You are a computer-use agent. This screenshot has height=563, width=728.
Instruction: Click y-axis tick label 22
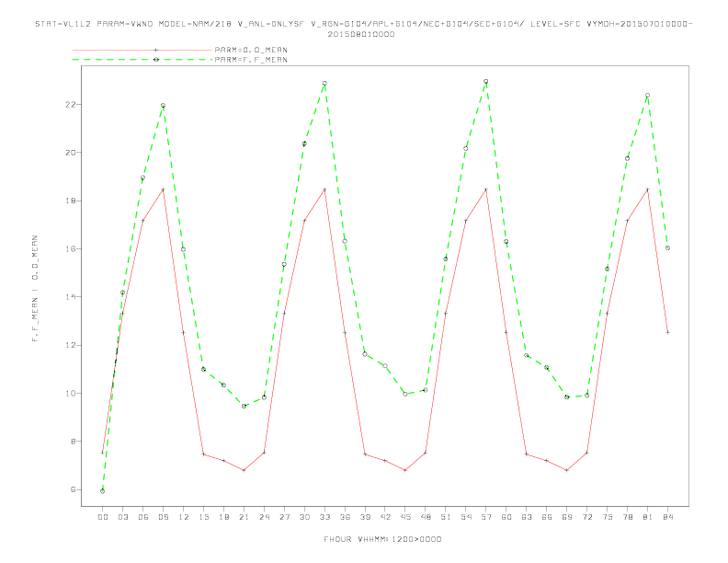[x=71, y=105]
